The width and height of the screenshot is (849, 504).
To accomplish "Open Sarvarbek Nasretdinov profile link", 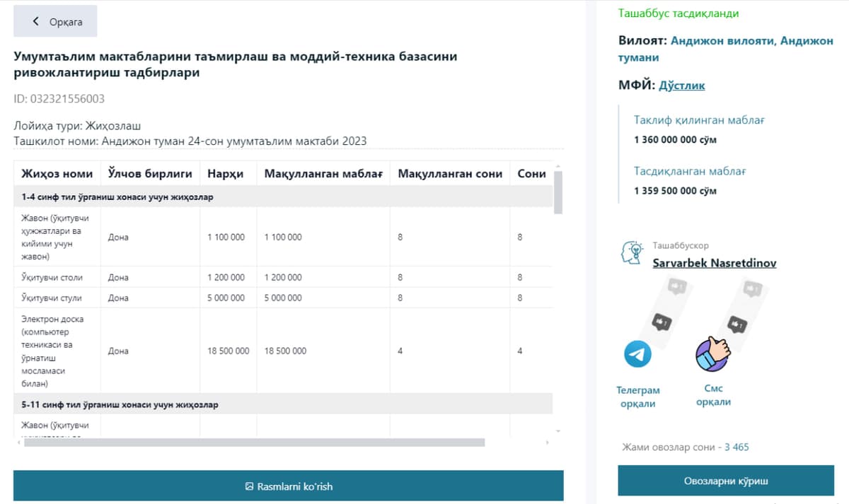I will coord(714,263).
